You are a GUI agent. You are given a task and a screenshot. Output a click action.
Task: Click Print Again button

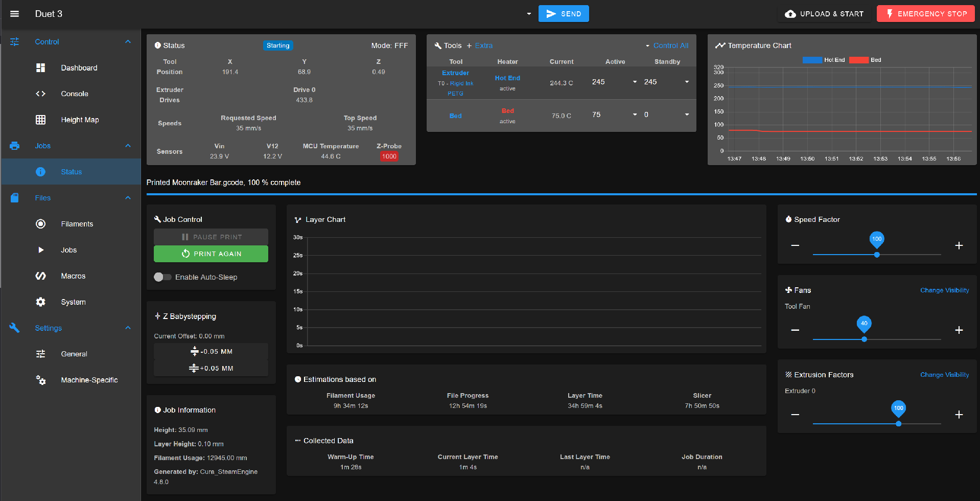pyautogui.click(x=211, y=254)
